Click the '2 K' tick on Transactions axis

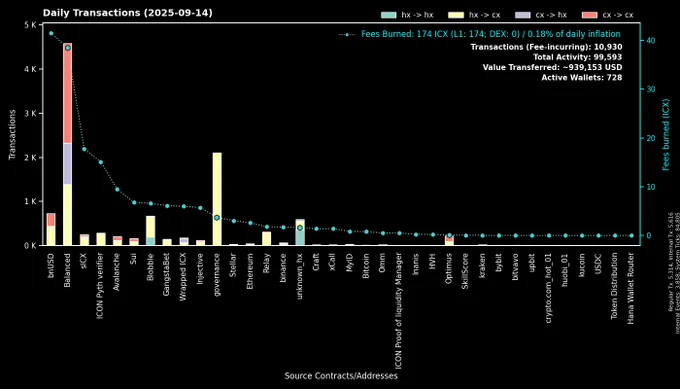click(x=30, y=157)
